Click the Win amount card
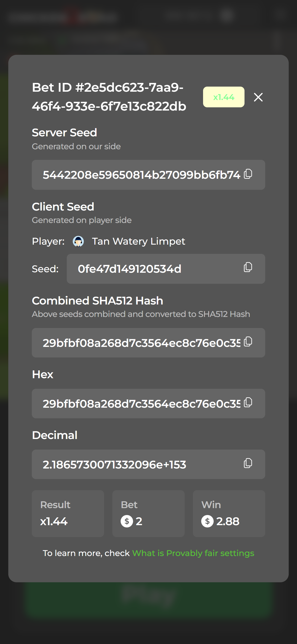Image resolution: width=297 pixels, height=644 pixels. pyautogui.click(x=229, y=513)
